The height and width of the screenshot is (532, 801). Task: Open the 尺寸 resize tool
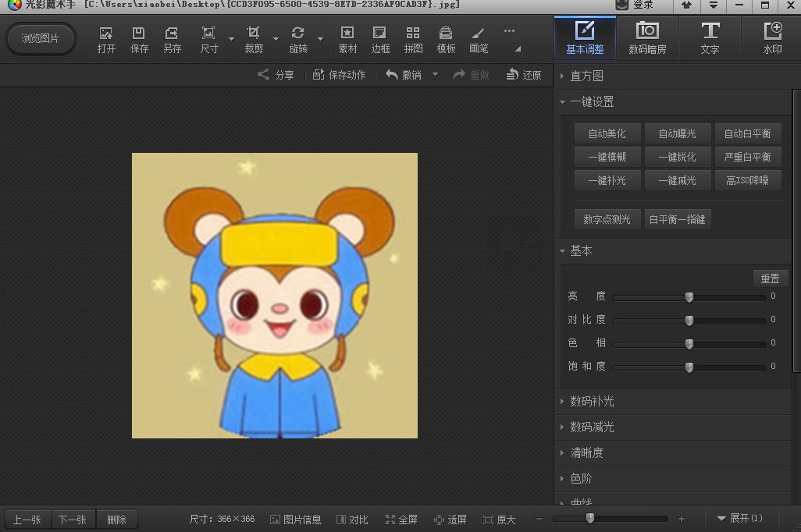(x=207, y=39)
